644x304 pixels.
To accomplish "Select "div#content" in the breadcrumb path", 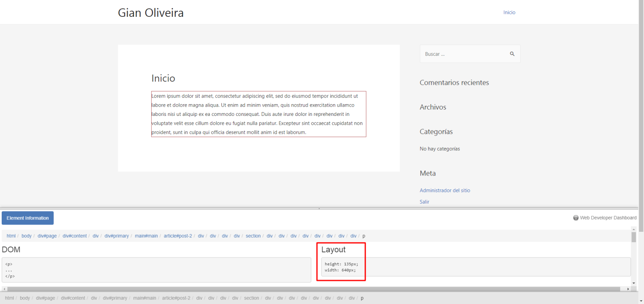I will click(75, 236).
